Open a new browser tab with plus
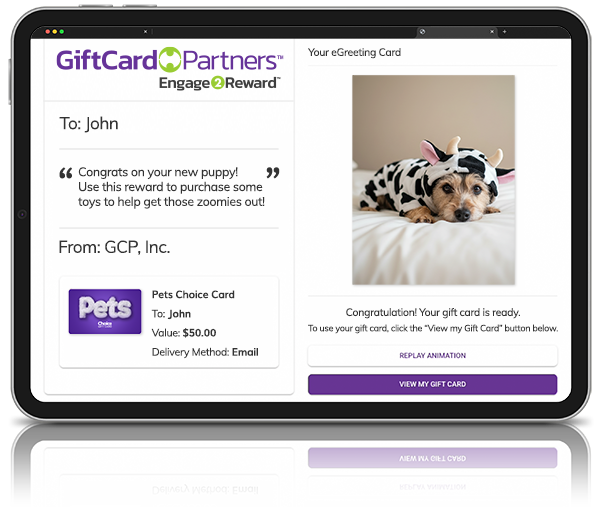The width and height of the screenshot is (600, 517). [504, 32]
